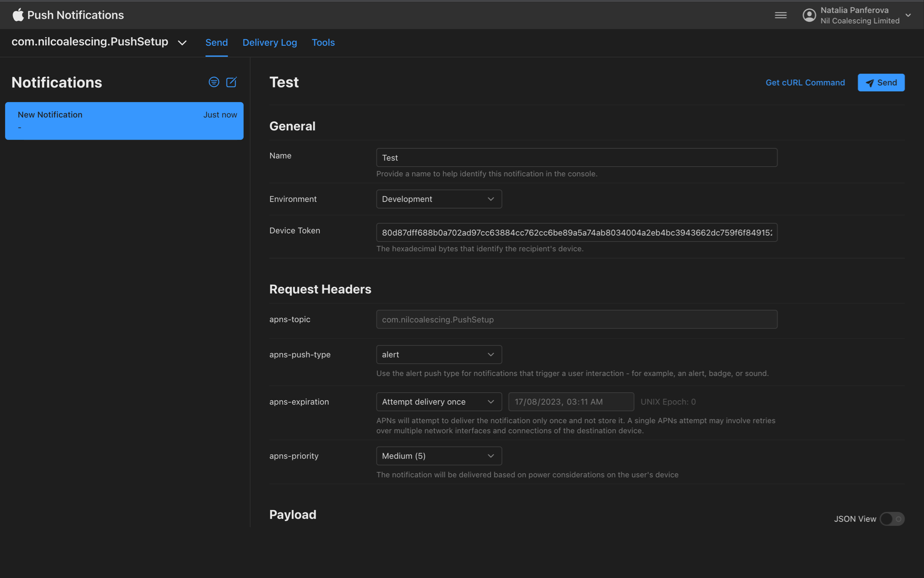Click the Get cURL Command link
The width and height of the screenshot is (924, 578).
[x=805, y=82]
